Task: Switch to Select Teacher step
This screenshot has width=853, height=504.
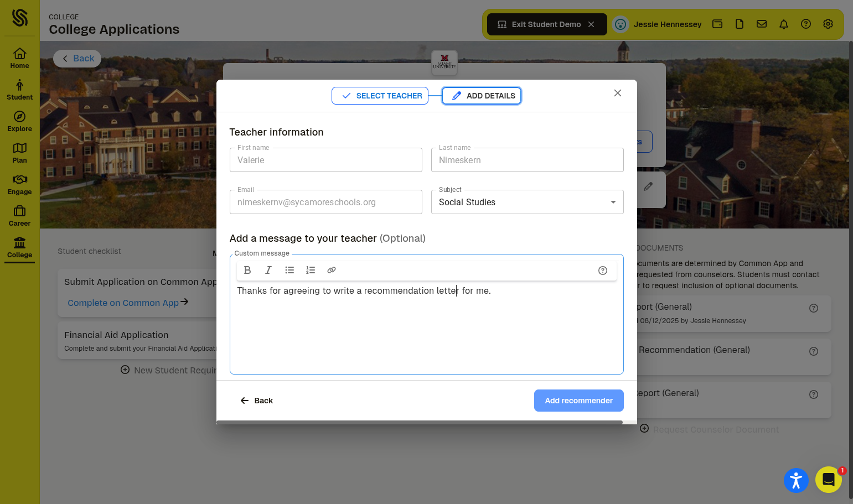Action: pos(380,96)
